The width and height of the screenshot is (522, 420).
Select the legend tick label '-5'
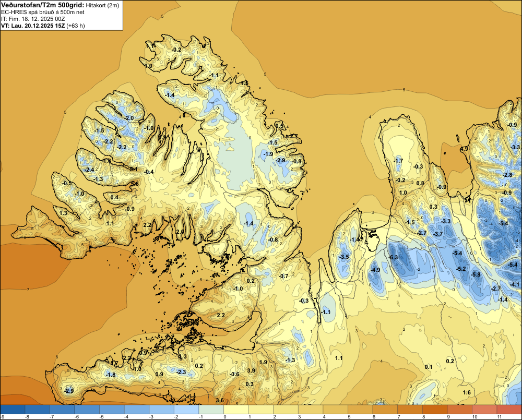[101, 417]
